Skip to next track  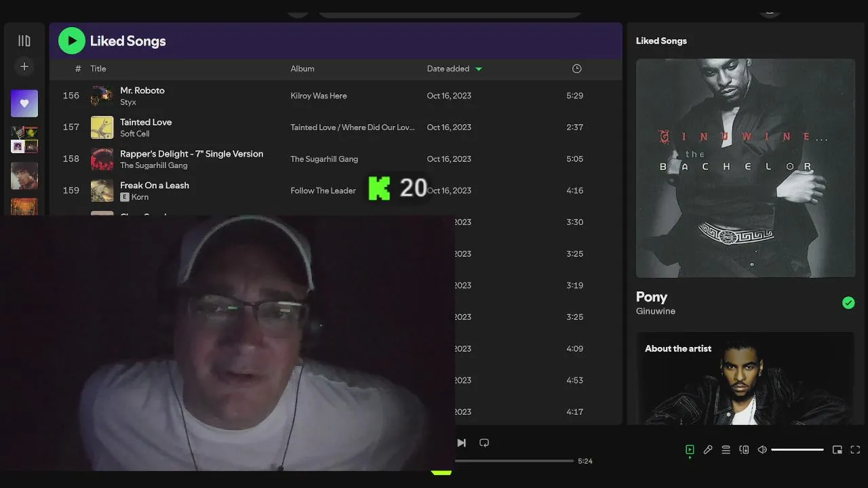tap(462, 443)
